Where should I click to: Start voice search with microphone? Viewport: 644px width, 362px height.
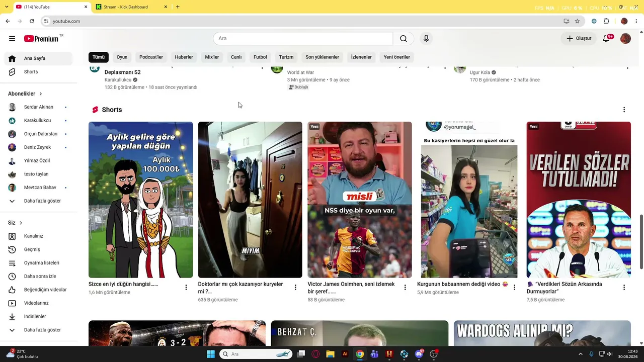point(426,39)
